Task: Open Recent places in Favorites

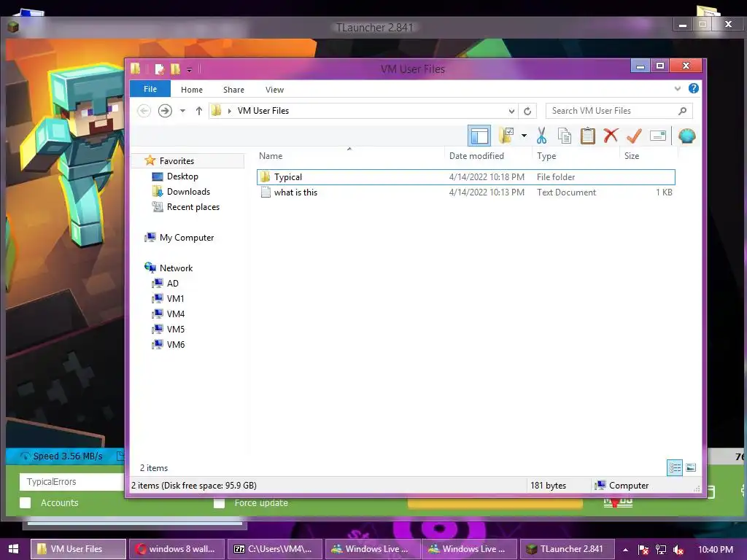Action: coord(193,206)
